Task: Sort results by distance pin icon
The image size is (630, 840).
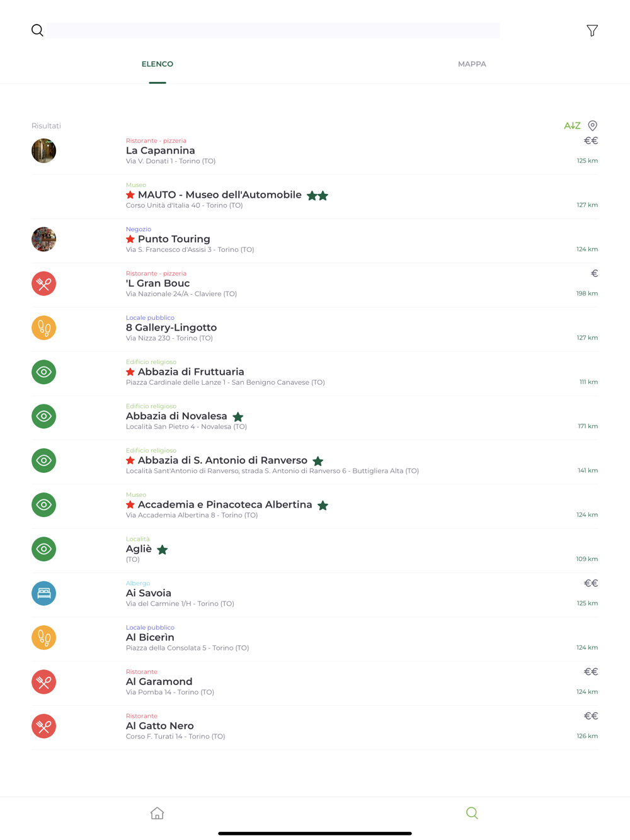Action: click(592, 126)
